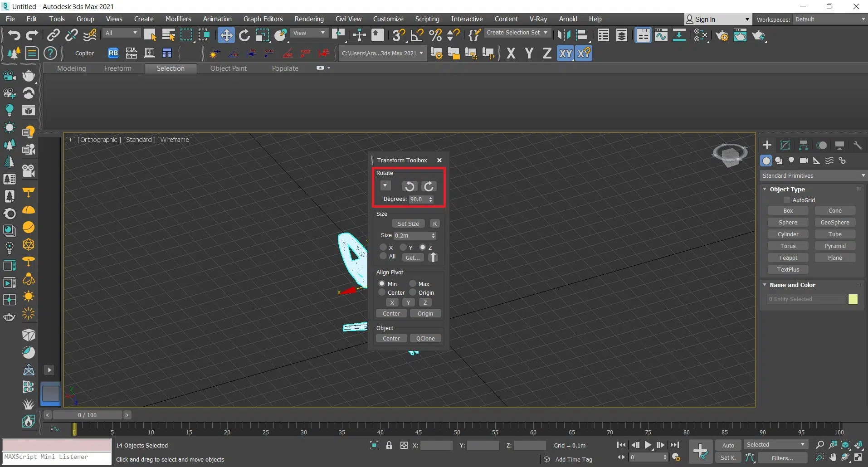Screen dimensions: 868x467
Task: Open the Modifiers menu
Action: pyautogui.click(x=178, y=19)
